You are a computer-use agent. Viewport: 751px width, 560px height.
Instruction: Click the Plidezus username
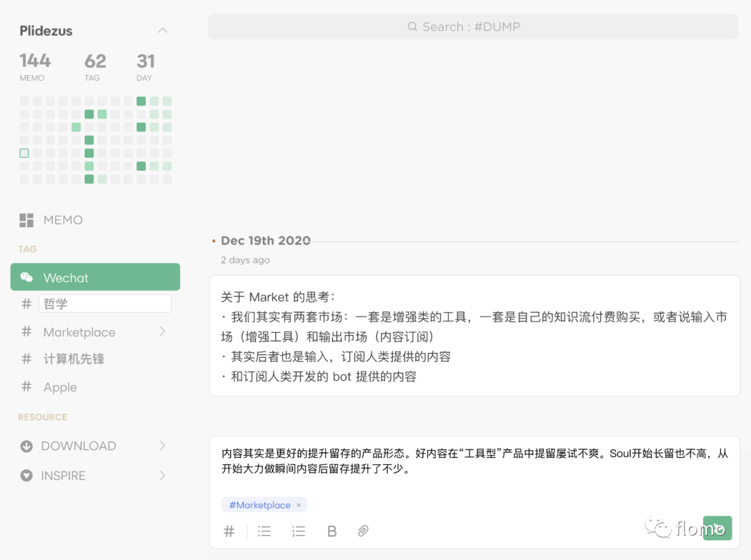[46, 31]
